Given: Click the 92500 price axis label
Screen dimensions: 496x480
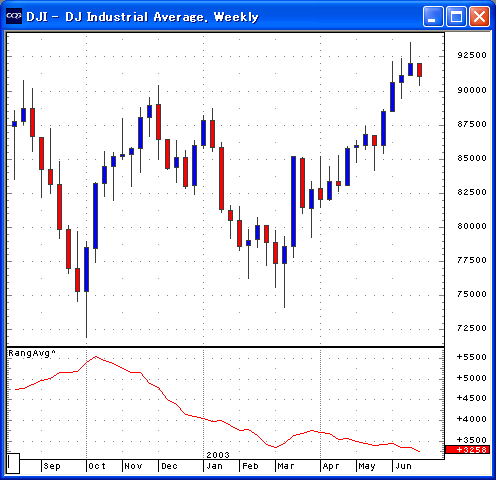Looking at the screenshot, I should click(472, 55).
